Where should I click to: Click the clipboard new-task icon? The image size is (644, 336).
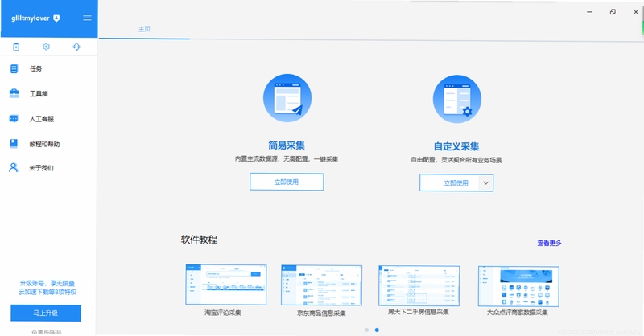point(16,47)
